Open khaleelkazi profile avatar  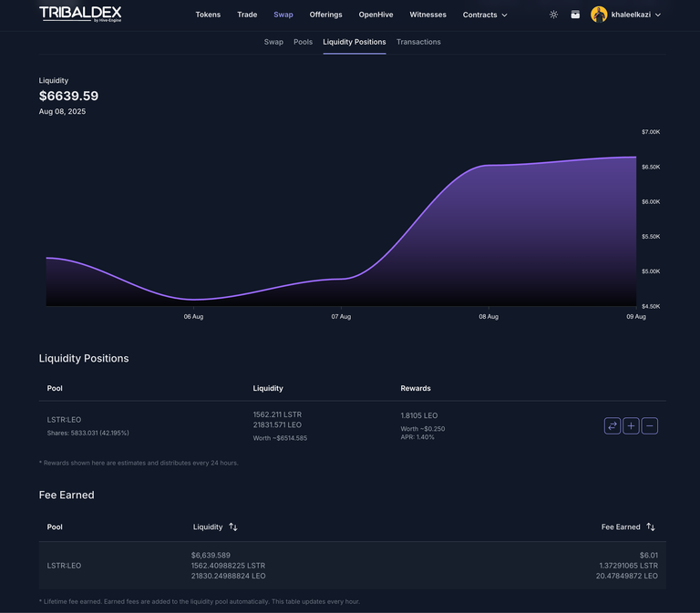tap(599, 15)
